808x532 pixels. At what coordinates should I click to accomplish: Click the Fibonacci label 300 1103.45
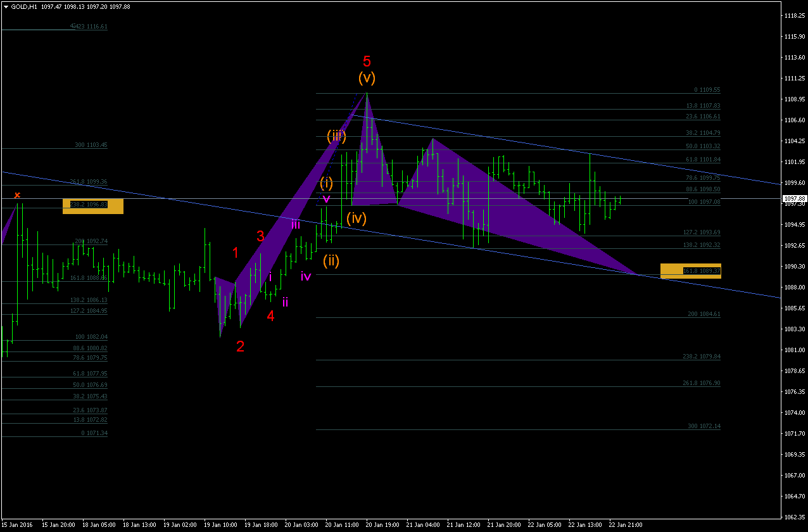coord(91,145)
